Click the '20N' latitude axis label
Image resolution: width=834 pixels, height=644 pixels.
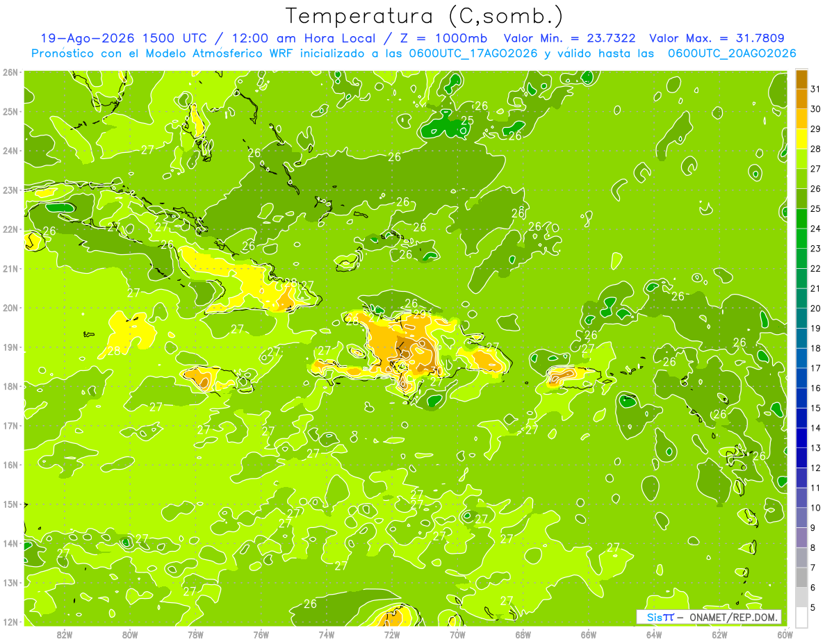tap(10, 308)
